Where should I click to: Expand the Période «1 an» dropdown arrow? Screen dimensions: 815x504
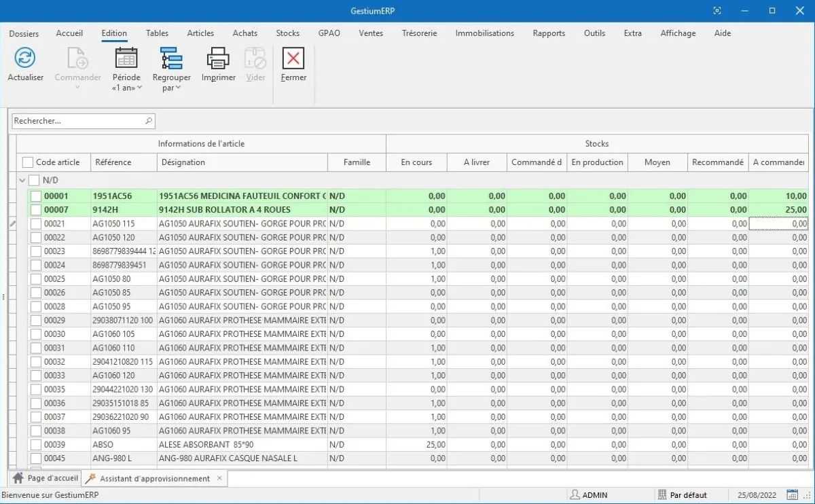coord(139,88)
